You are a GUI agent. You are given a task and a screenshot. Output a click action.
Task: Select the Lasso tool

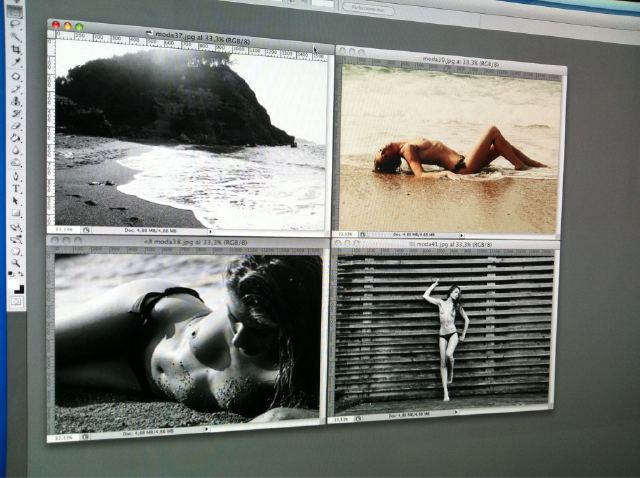pos(15,25)
